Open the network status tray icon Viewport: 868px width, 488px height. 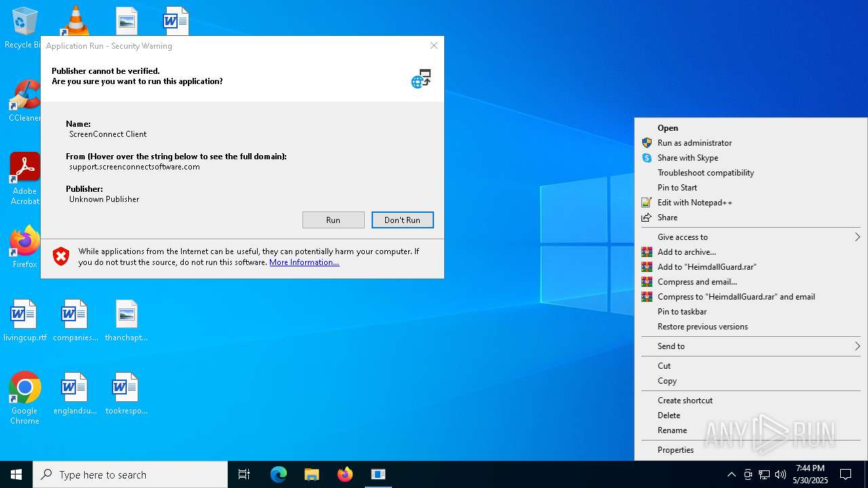764,474
